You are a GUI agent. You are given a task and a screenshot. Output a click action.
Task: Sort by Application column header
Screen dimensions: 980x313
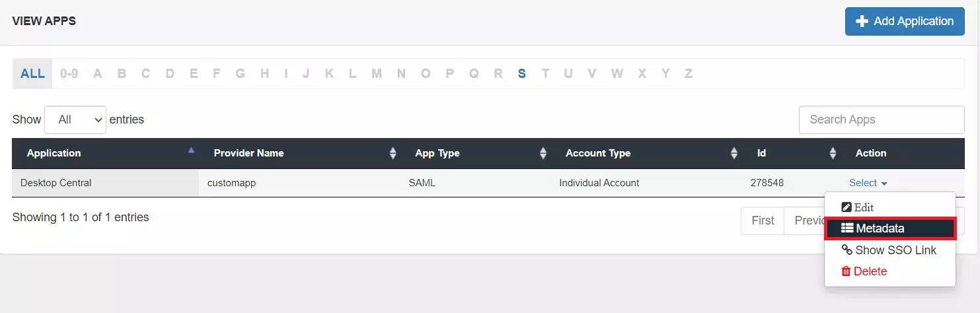(x=54, y=153)
